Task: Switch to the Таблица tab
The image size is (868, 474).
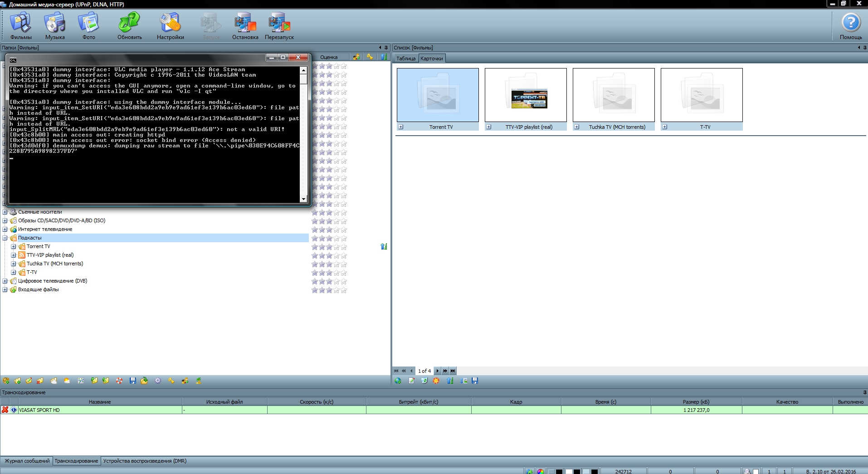Action: tap(405, 59)
